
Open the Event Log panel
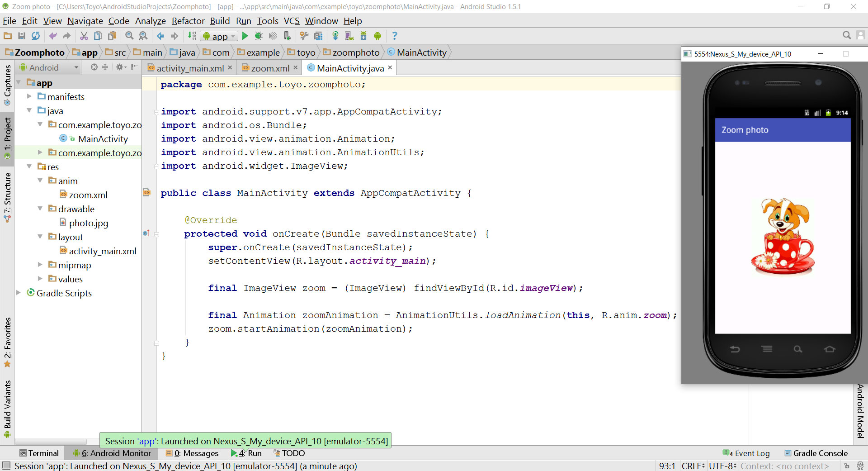(746, 453)
